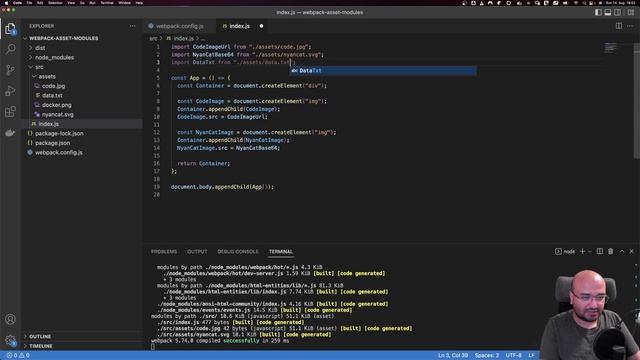
Task: Click the editor vertical scrollbar
Action: 637,102
